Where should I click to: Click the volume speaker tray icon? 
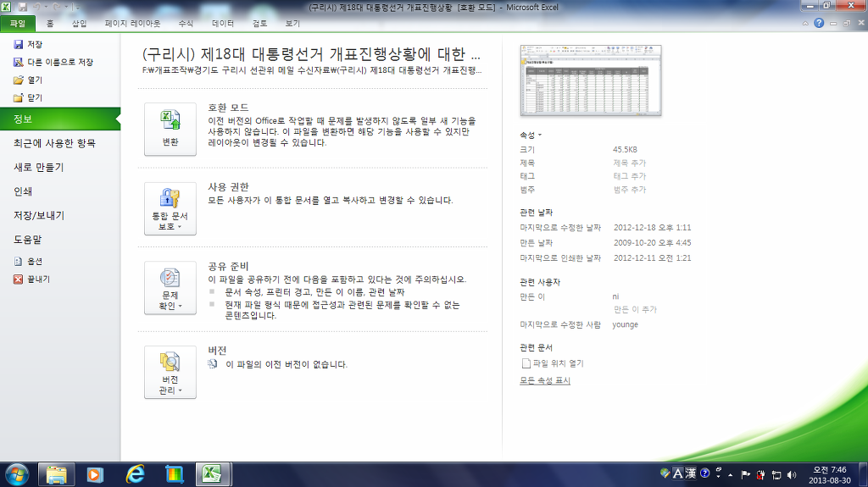pos(792,475)
